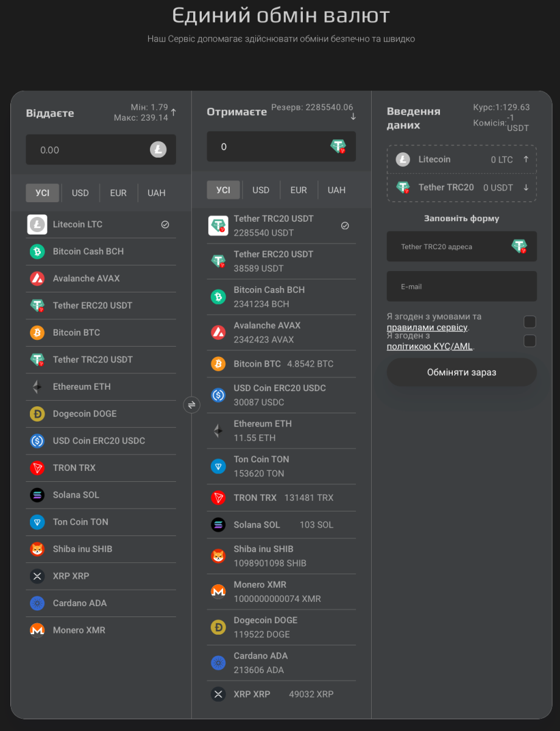Click the down arrow in Tether TRC20 summary row
Image resolution: width=560 pixels, height=731 pixels.
point(526,188)
